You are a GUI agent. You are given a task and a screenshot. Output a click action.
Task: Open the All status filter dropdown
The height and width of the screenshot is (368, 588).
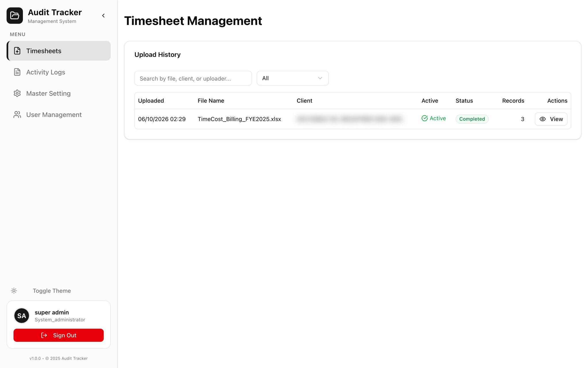293,78
